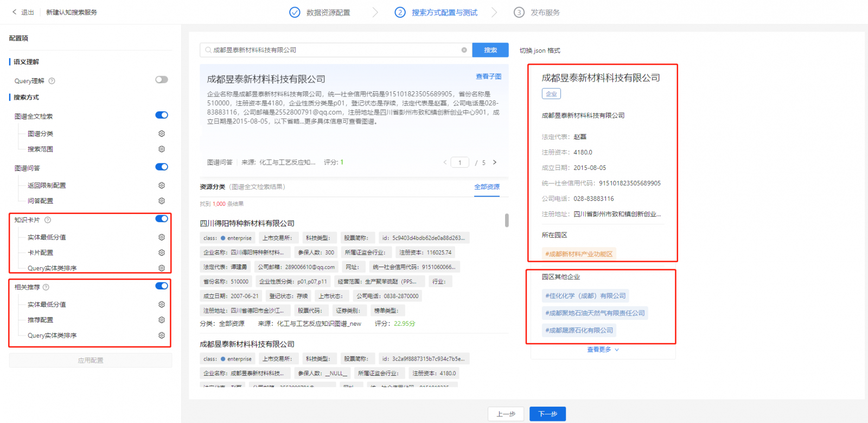868x423 pixels.
Task: Open settings gear for 卡片配置
Action: 162,252
